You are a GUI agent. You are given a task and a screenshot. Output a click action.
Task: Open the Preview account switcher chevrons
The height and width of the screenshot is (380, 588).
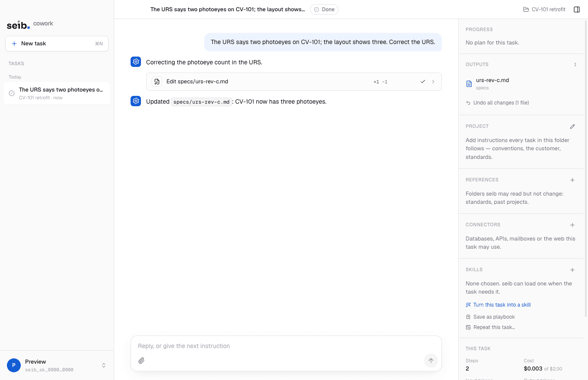[x=104, y=365]
